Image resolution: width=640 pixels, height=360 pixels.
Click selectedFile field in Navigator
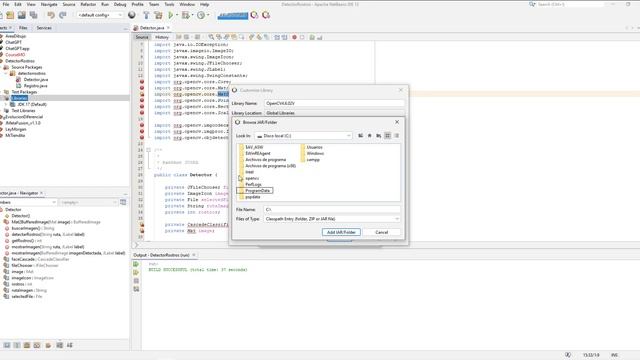(27, 296)
